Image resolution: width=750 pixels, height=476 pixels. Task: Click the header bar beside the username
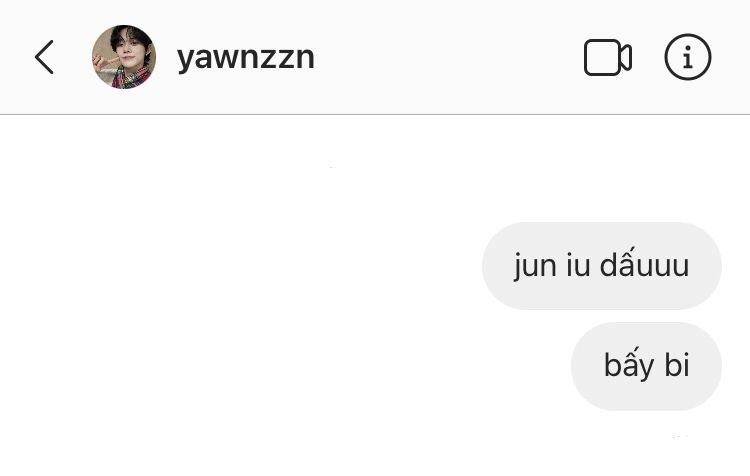coord(447,57)
